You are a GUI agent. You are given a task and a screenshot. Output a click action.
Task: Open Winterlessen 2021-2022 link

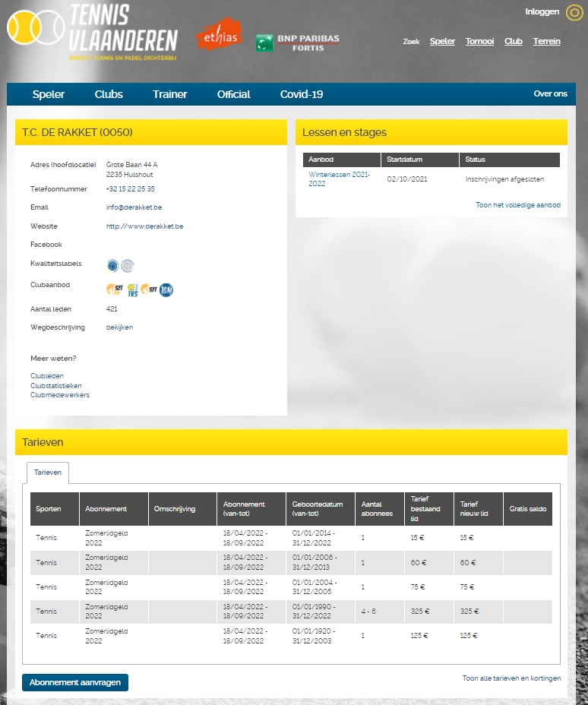(339, 179)
